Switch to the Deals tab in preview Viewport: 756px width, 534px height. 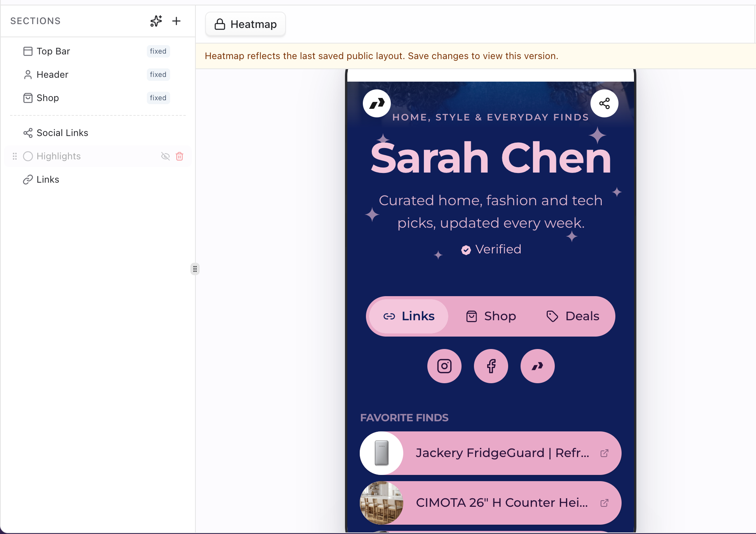click(573, 316)
